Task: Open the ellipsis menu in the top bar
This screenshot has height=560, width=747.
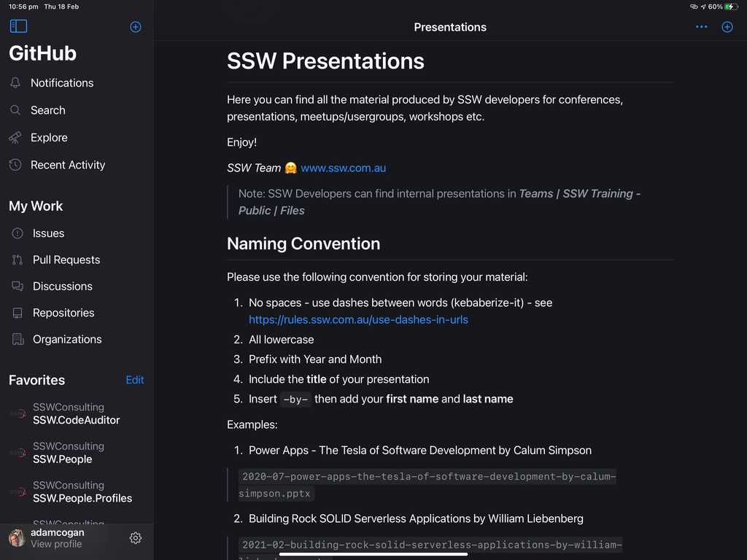Action: click(x=701, y=27)
